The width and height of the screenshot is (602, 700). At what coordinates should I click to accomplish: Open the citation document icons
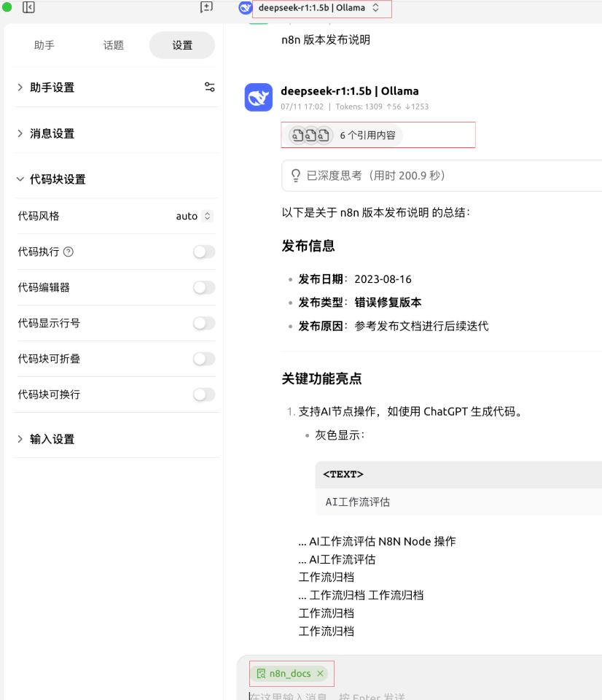click(x=310, y=136)
